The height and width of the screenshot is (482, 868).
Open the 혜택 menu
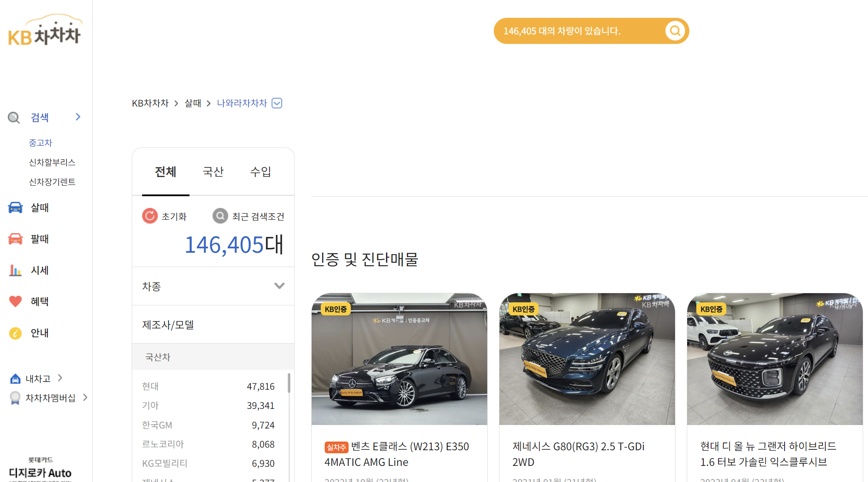tap(40, 301)
